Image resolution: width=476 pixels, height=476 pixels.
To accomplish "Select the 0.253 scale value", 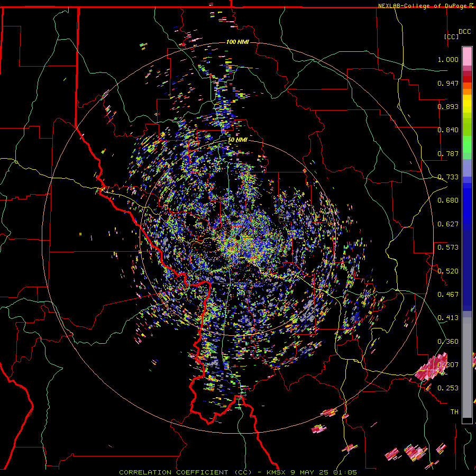I will 448,388.
